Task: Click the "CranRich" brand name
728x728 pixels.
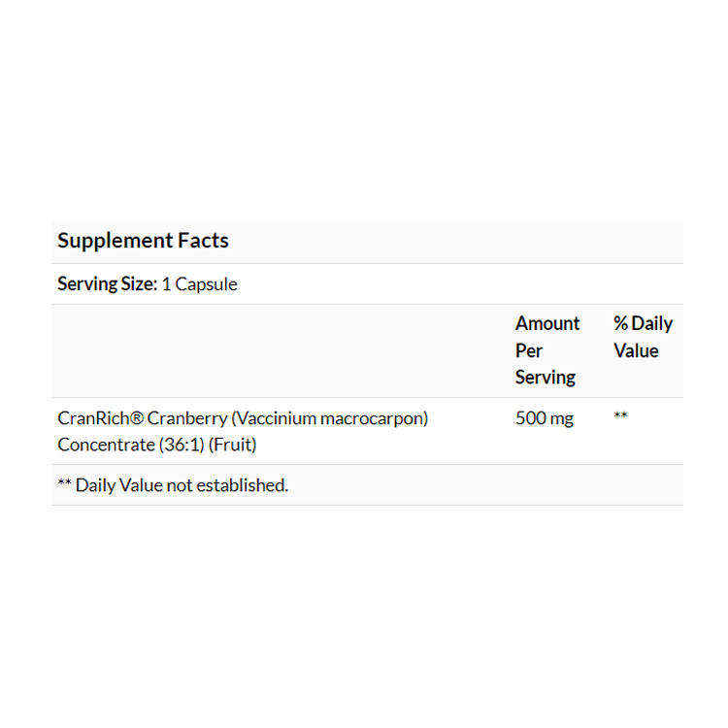Action: tap(93, 418)
